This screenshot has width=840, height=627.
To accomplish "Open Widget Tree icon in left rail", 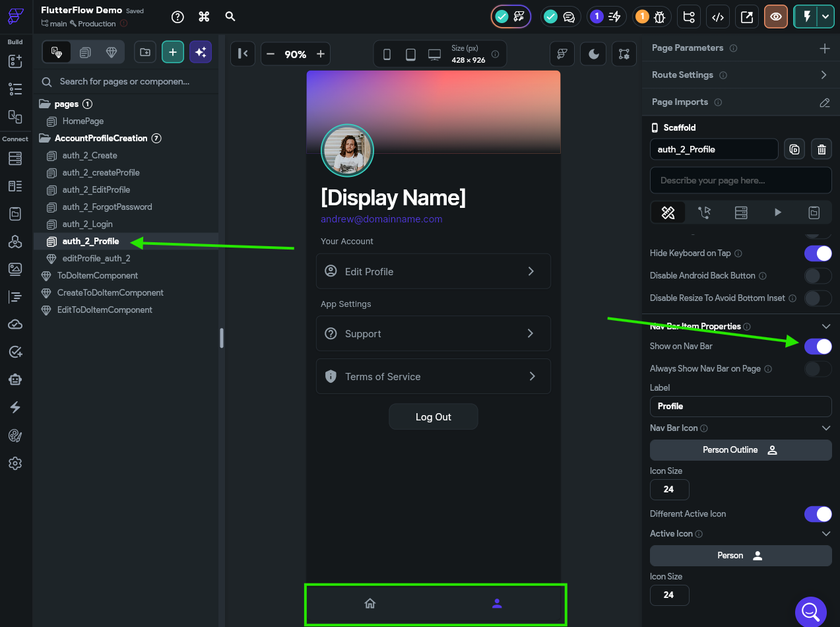I will click(x=15, y=89).
